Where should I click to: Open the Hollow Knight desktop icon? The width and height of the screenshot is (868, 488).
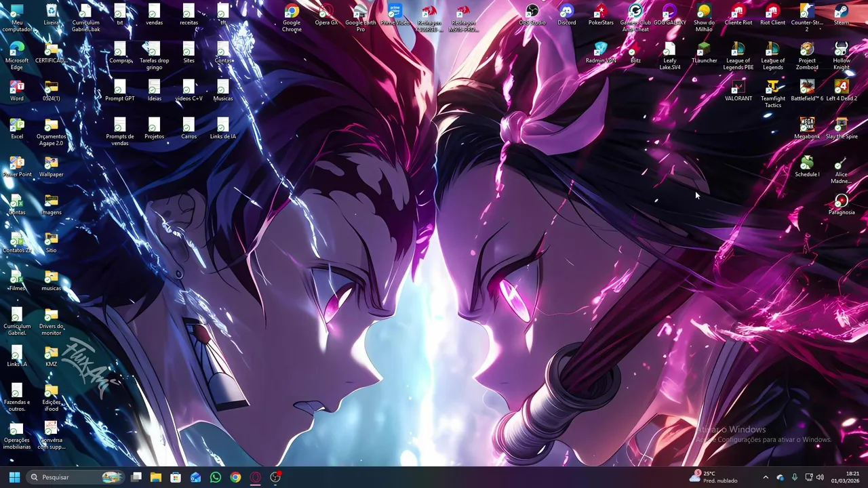coord(842,56)
